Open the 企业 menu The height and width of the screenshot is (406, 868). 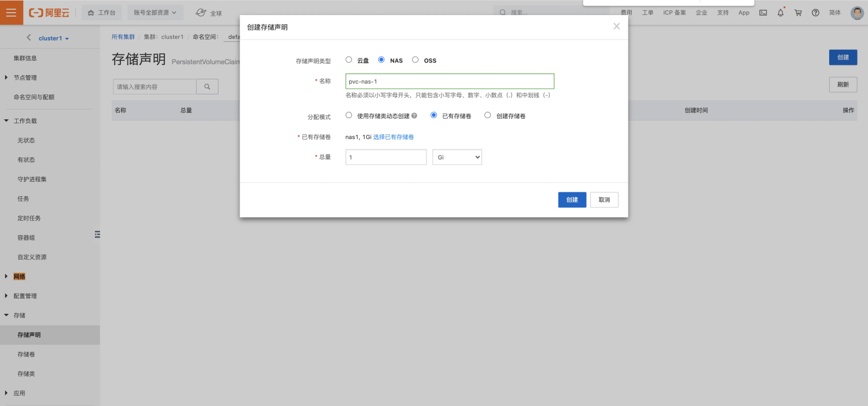701,13
